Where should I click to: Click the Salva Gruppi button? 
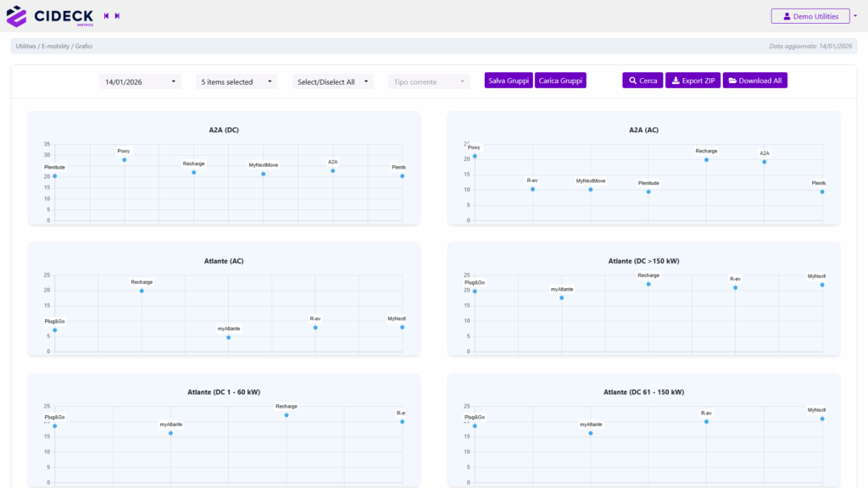tap(509, 80)
